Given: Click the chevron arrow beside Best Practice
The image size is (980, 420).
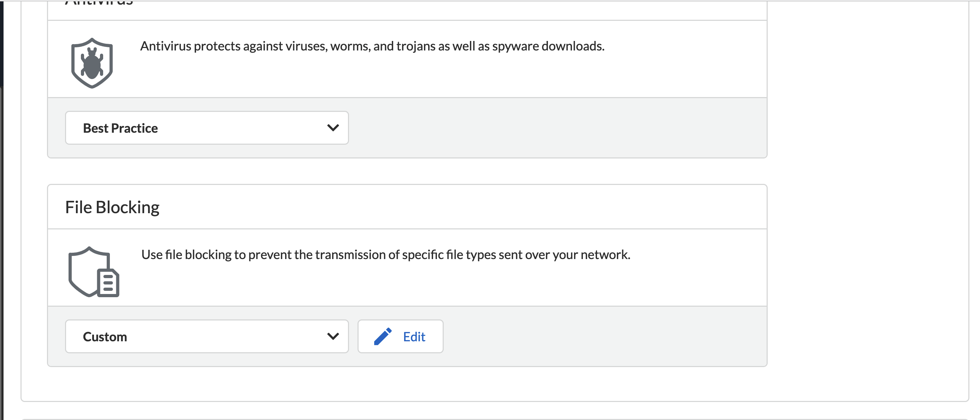Looking at the screenshot, I should coord(333,128).
